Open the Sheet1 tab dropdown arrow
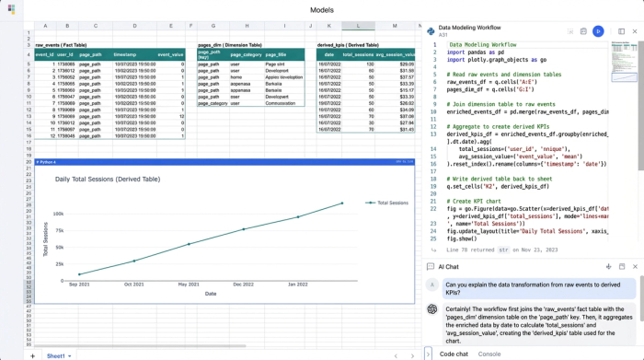644x360 pixels. (69, 356)
